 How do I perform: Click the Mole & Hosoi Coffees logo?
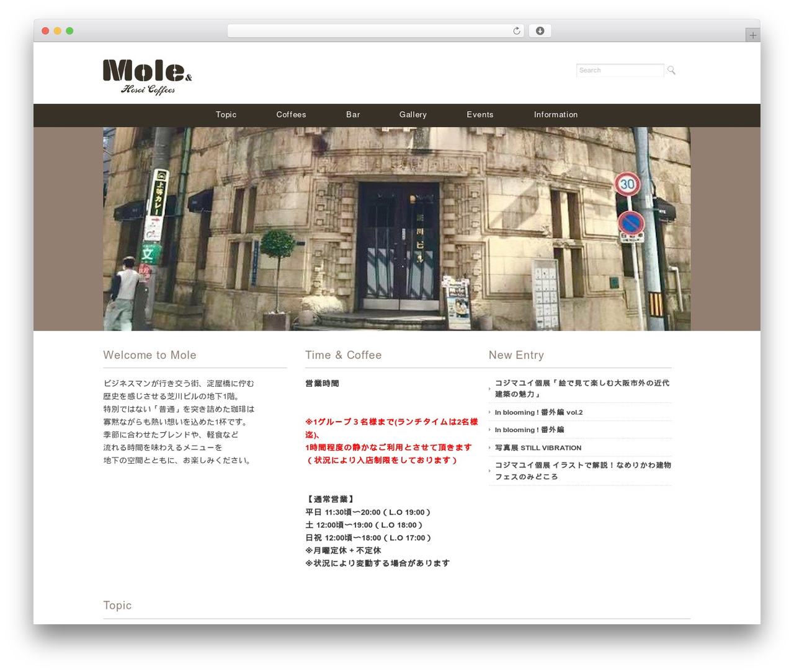148,77
